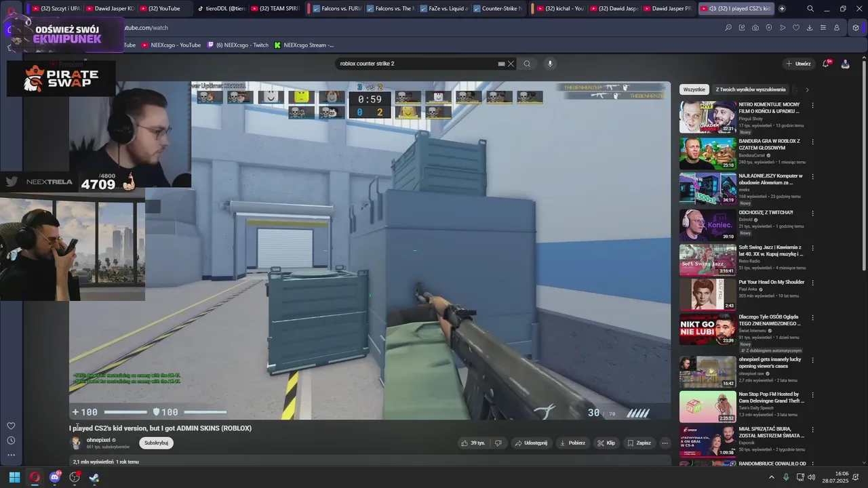Open NAJŁADNIEJSZY Komputer video thumbnail
This screenshot has height=488, width=868.
pyautogui.click(x=707, y=188)
